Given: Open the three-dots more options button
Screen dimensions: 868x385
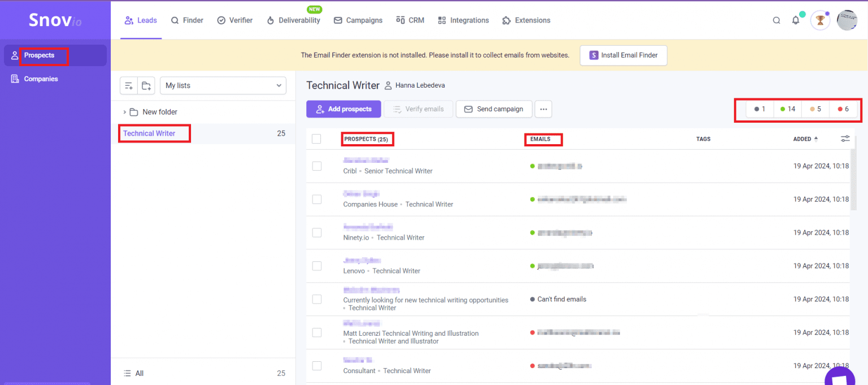Looking at the screenshot, I should (542, 109).
